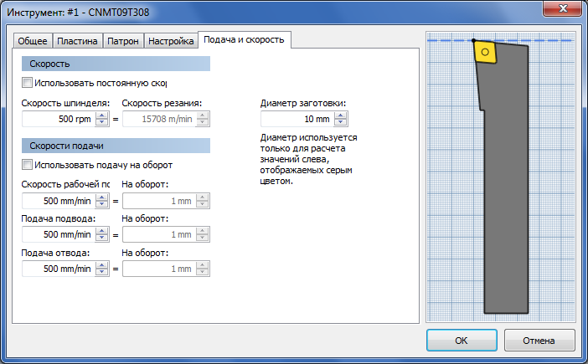
Task: Click the Скорость шпинделя label
Action: (x=65, y=103)
